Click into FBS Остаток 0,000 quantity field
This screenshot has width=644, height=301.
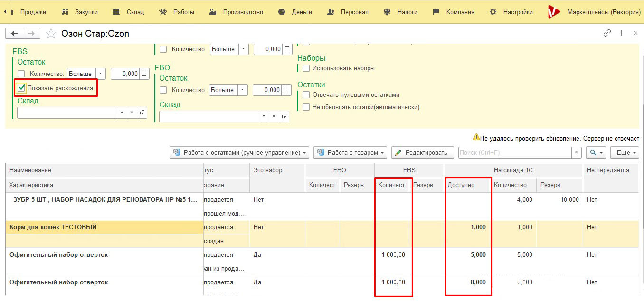[x=125, y=74]
